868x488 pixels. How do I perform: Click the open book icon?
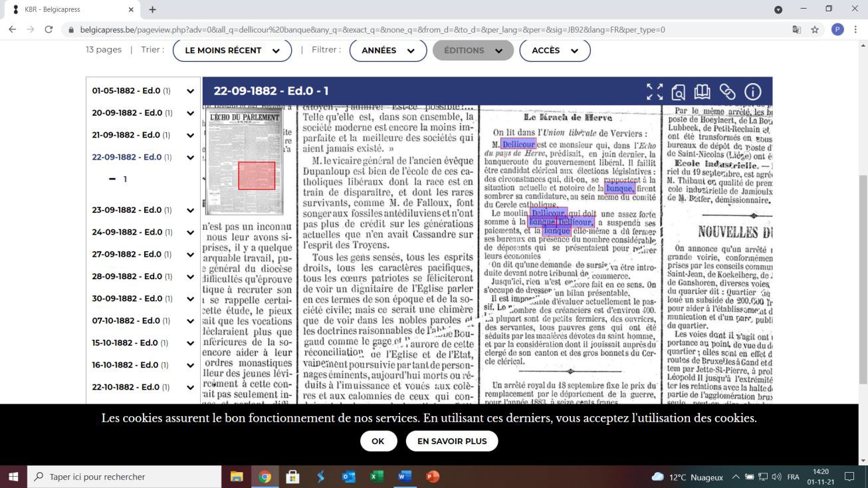(703, 92)
